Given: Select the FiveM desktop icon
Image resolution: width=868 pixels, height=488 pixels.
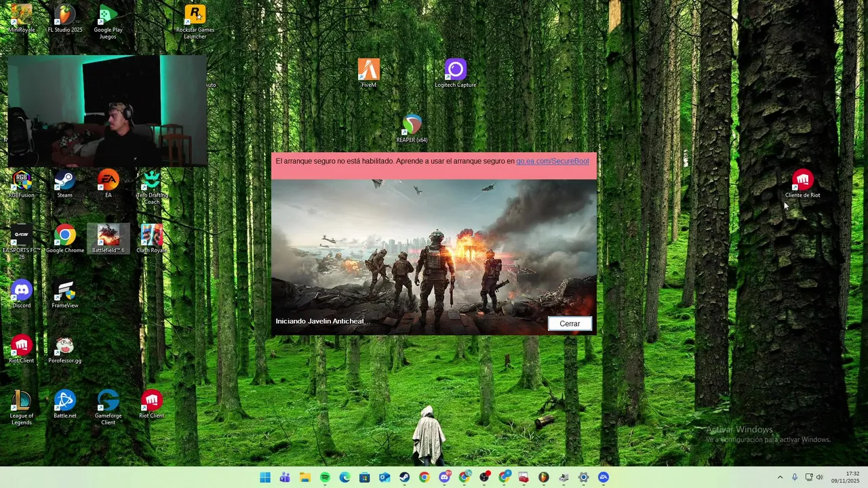Looking at the screenshot, I should click(369, 73).
